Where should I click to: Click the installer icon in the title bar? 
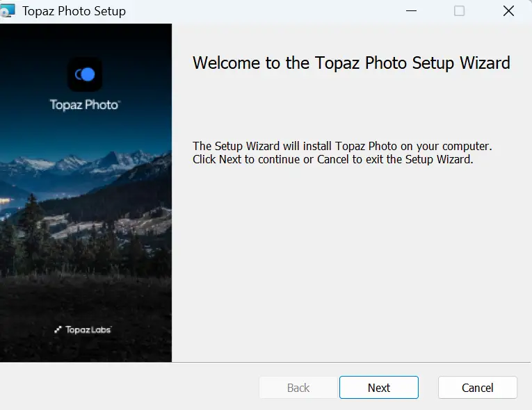click(8, 10)
